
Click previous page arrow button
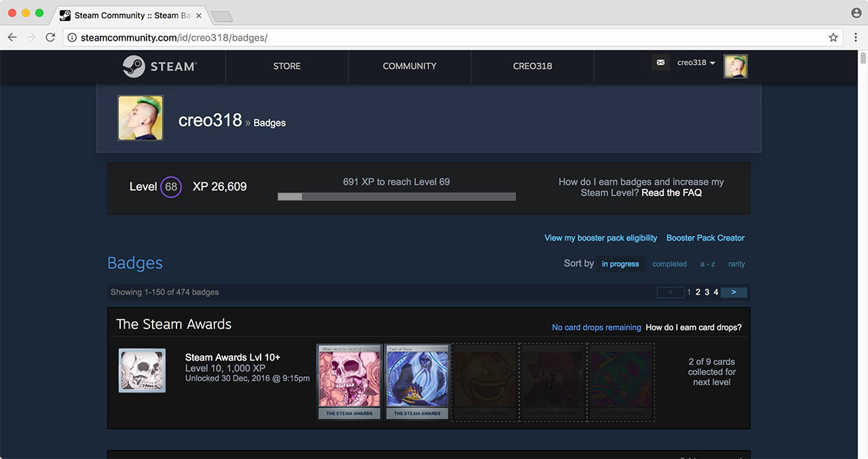coord(671,292)
